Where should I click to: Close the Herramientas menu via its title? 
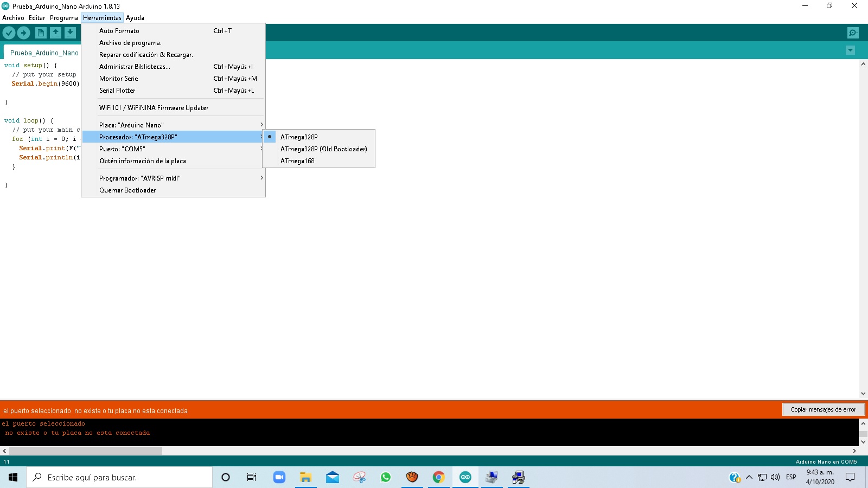pyautogui.click(x=102, y=18)
